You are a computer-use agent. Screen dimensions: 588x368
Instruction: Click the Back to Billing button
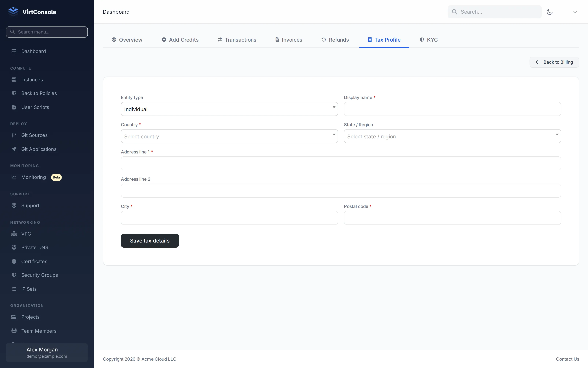[x=554, y=62]
